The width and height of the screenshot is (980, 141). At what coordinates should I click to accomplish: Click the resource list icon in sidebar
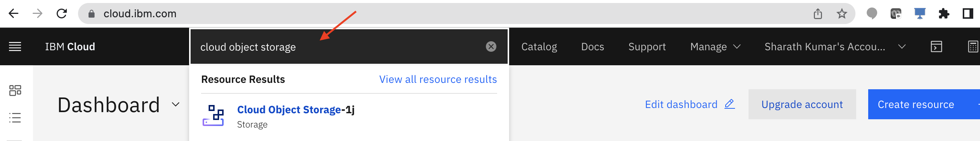pos(15,118)
